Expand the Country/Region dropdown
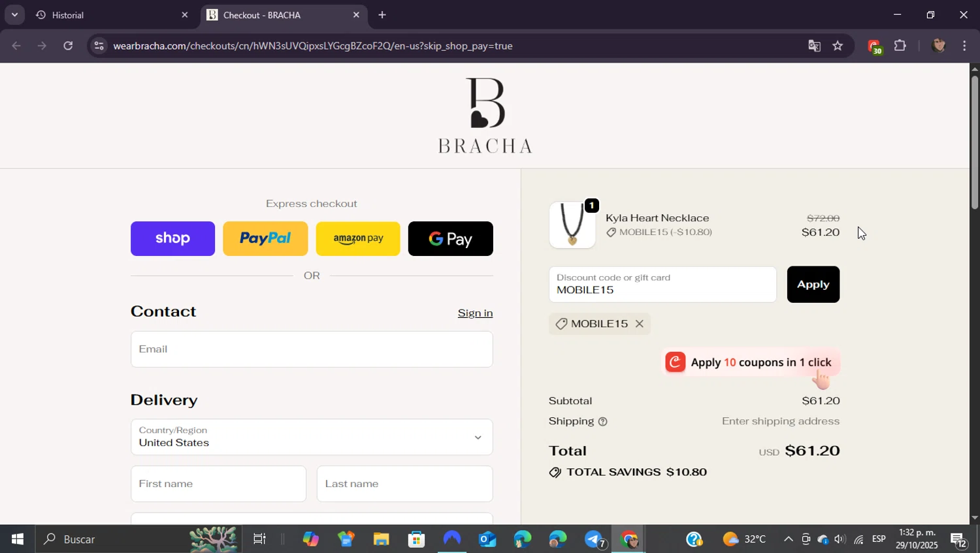This screenshot has height=553, width=980. [x=312, y=437]
